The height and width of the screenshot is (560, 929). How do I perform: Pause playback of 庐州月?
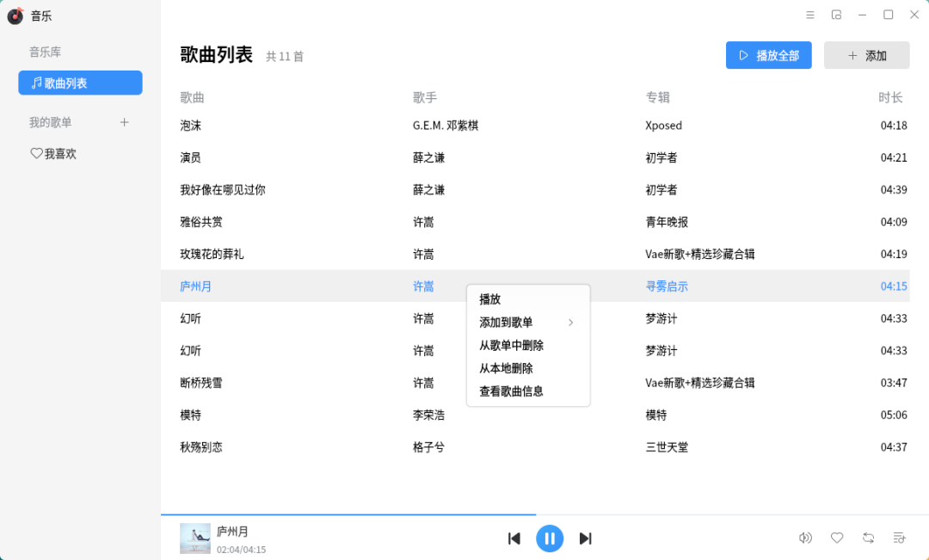[x=550, y=538]
